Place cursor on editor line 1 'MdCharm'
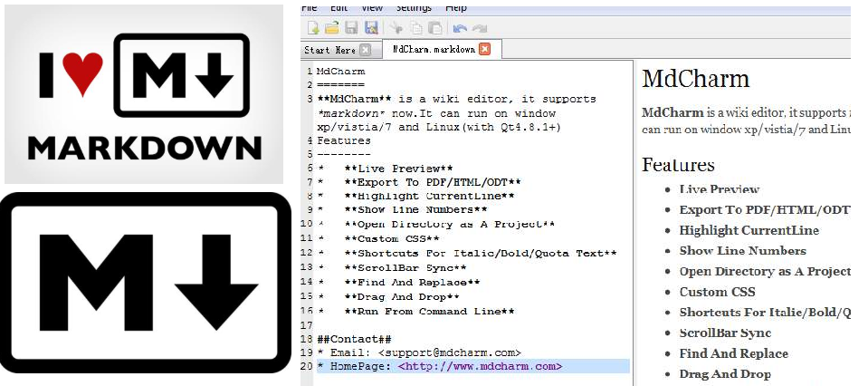The height and width of the screenshot is (386, 868). (x=340, y=72)
